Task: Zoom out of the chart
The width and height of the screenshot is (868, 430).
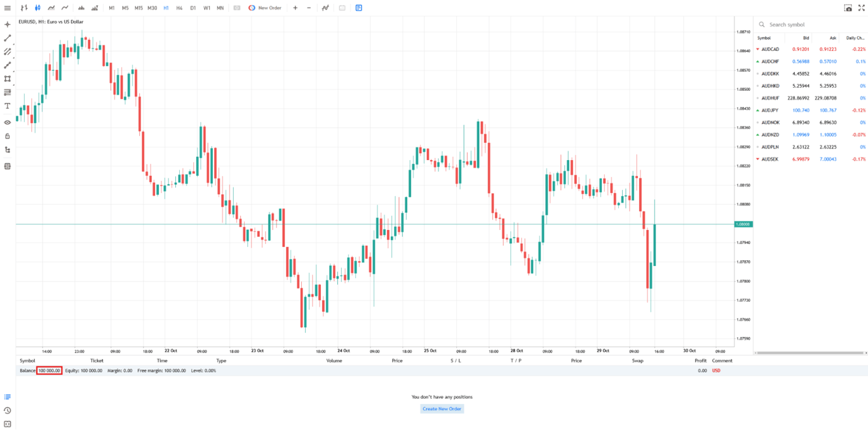Action: click(308, 8)
